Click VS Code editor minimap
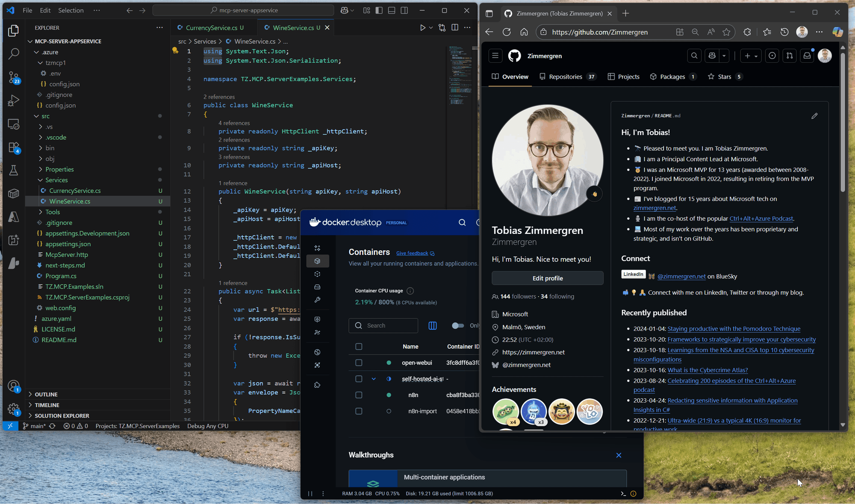Viewport: 855px width, 504px height. [x=460, y=75]
